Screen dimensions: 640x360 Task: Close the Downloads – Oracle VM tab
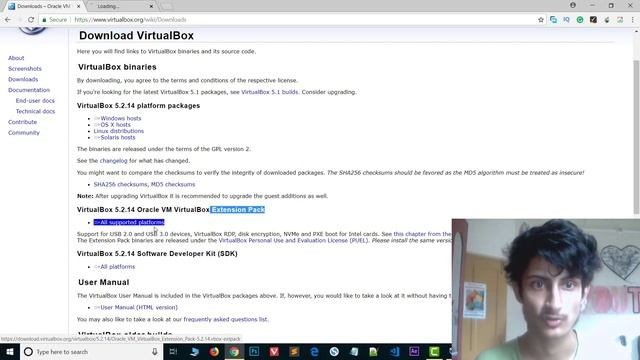coord(78,6)
